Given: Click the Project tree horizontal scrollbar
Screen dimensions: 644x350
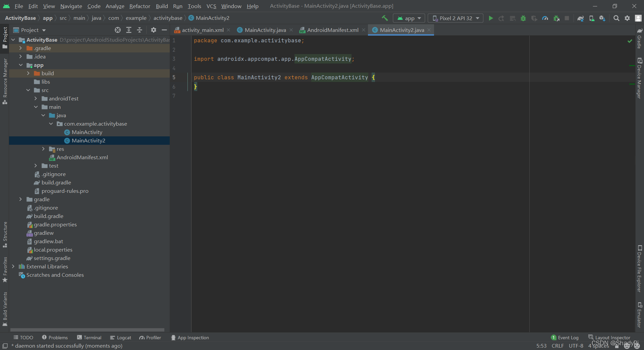Looking at the screenshot, I should (x=87, y=330).
